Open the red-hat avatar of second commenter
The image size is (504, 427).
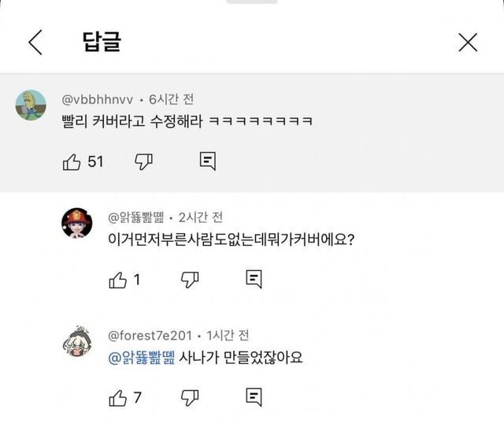(76, 224)
